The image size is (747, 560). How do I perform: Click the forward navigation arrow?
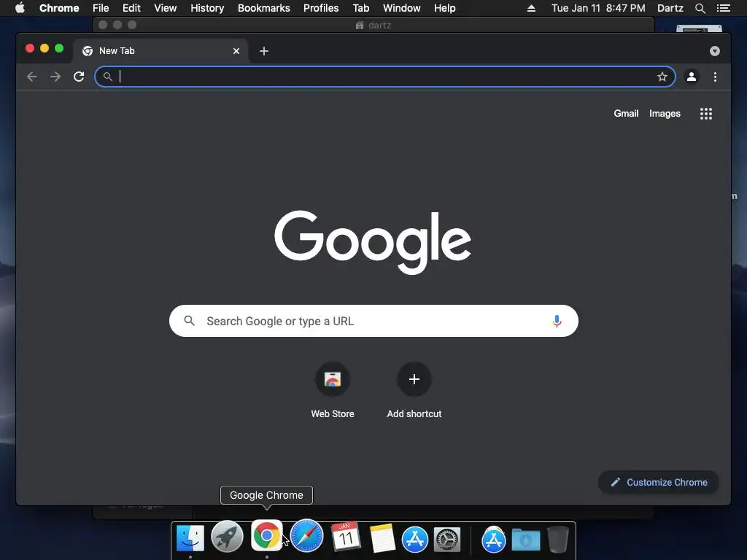coord(55,77)
